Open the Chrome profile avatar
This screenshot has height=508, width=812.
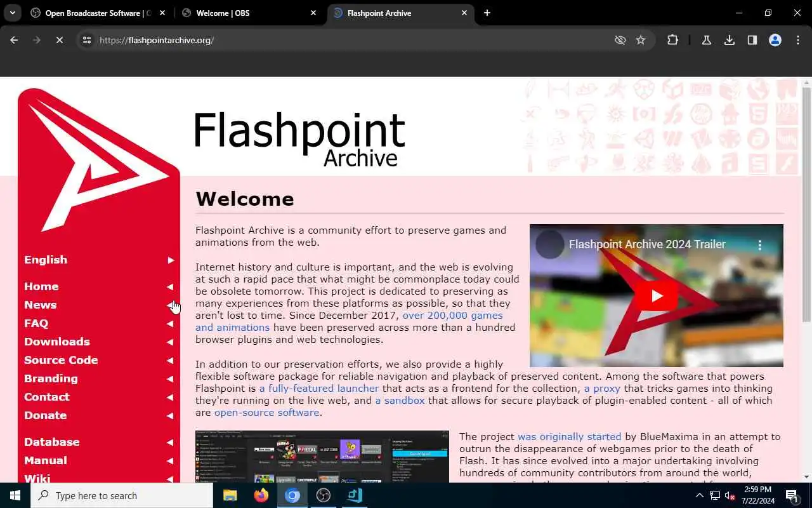(x=775, y=40)
